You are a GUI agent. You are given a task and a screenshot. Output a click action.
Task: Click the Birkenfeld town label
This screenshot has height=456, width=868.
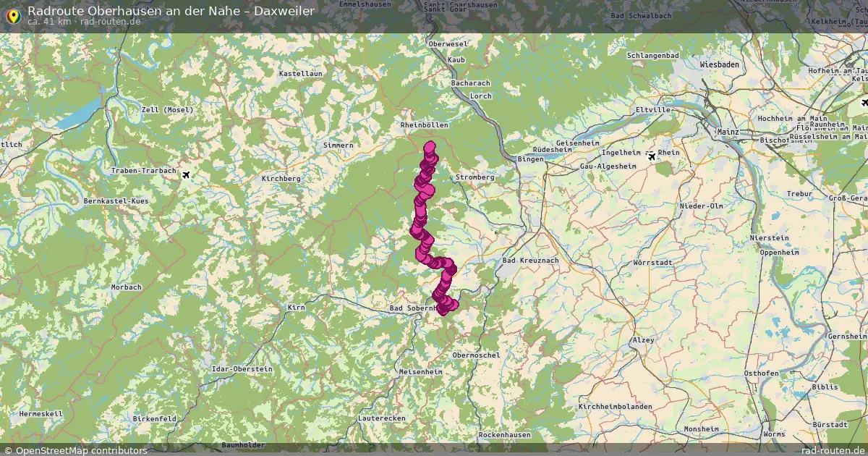(x=155, y=419)
